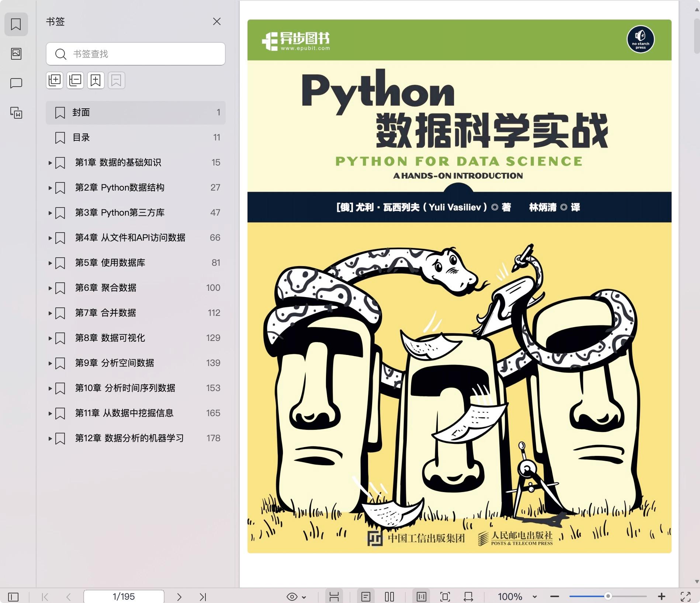
Task: Collapse all bookmarks icon
Action: click(75, 80)
